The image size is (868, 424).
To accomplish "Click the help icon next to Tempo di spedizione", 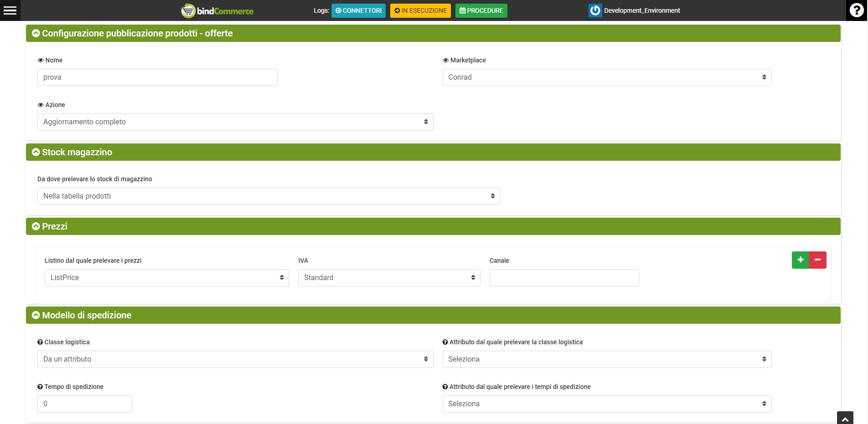I will (x=40, y=387).
